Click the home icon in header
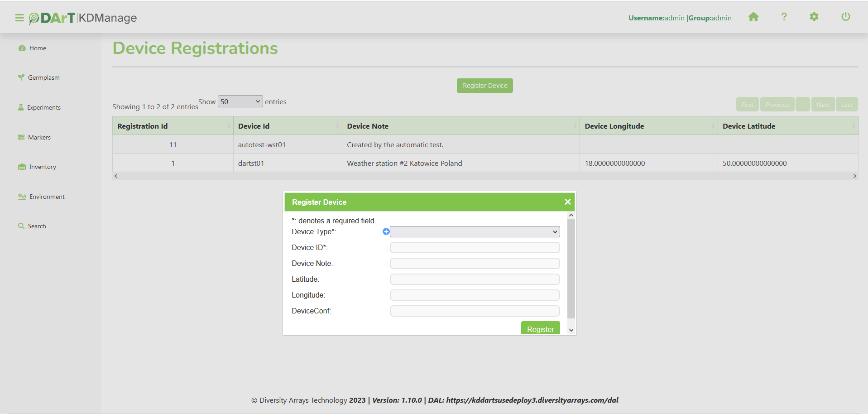The image size is (868, 414). 753,17
